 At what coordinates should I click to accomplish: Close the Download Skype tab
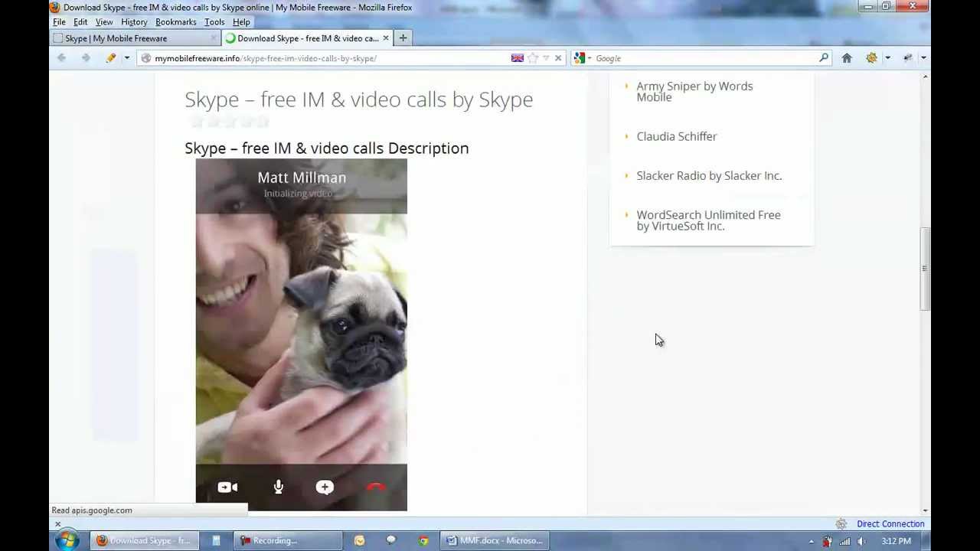point(386,38)
